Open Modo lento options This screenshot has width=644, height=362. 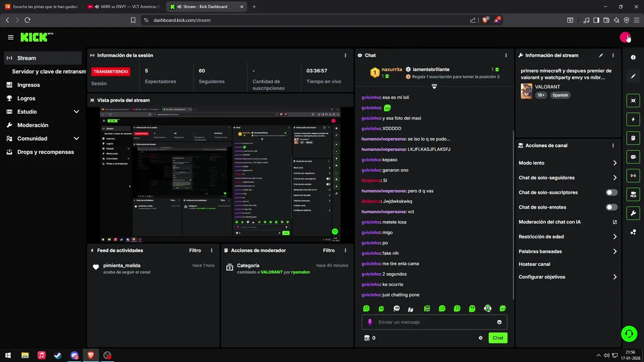pyautogui.click(x=568, y=163)
